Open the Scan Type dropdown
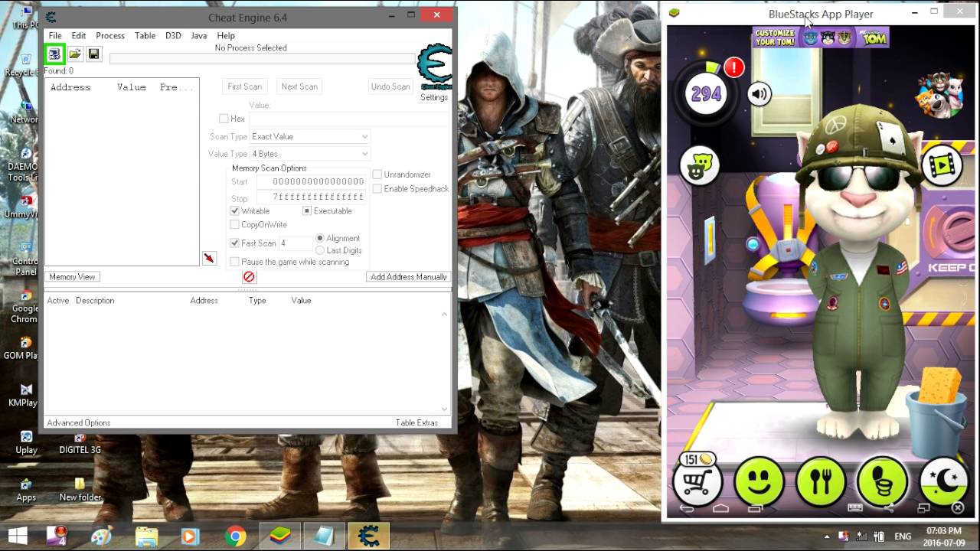This screenshot has width=980, height=551. (x=310, y=136)
